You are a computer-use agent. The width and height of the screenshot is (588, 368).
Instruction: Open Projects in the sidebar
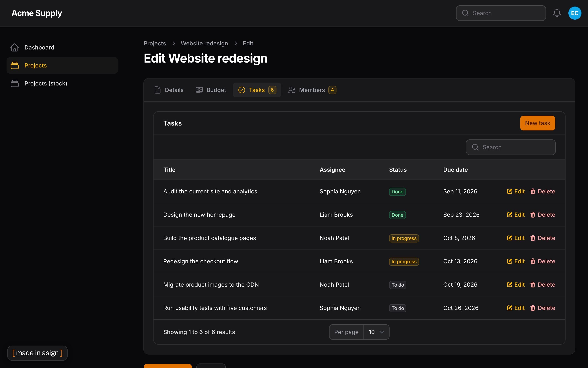[x=62, y=65]
